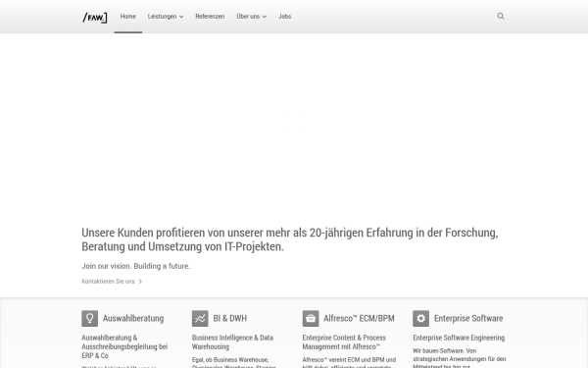Open the Referenzen menu item

[210, 17]
